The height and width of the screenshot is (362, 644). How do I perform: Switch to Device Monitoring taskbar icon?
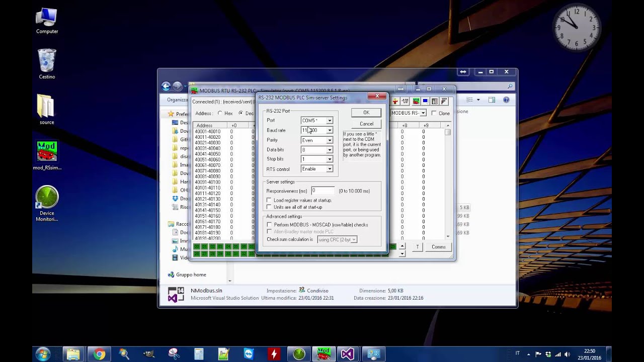pos(299,354)
